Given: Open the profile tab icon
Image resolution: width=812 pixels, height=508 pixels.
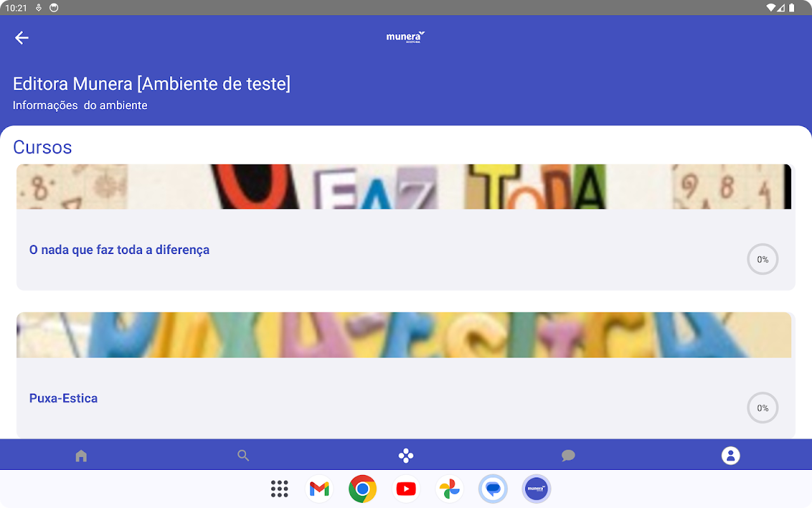Looking at the screenshot, I should [731, 456].
